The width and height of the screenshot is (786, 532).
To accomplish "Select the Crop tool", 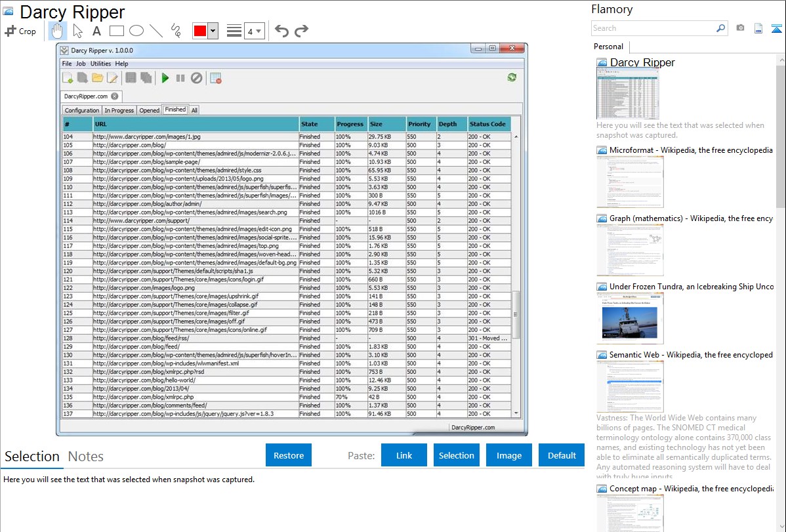I will coord(20,31).
